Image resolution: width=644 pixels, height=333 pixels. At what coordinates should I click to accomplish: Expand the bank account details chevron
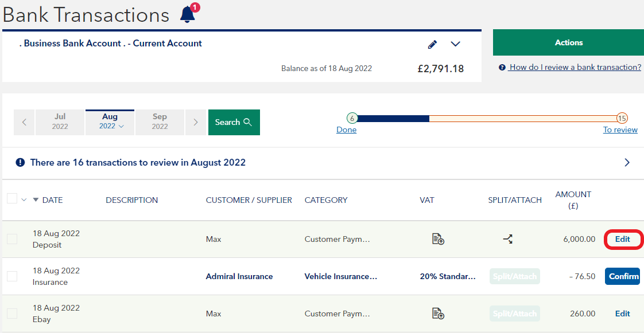tap(456, 44)
